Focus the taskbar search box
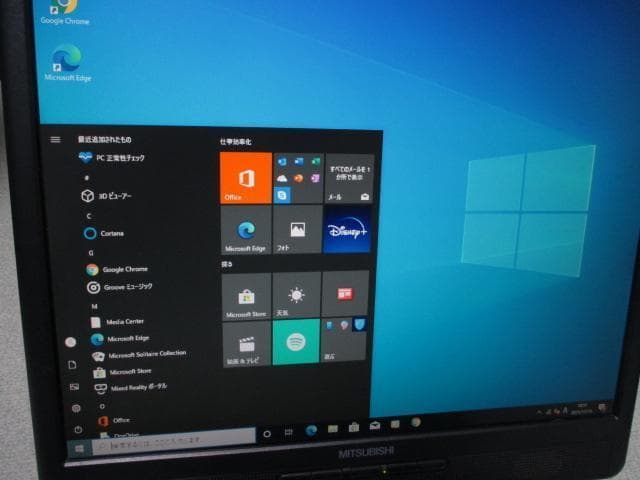 tap(173, 440)
